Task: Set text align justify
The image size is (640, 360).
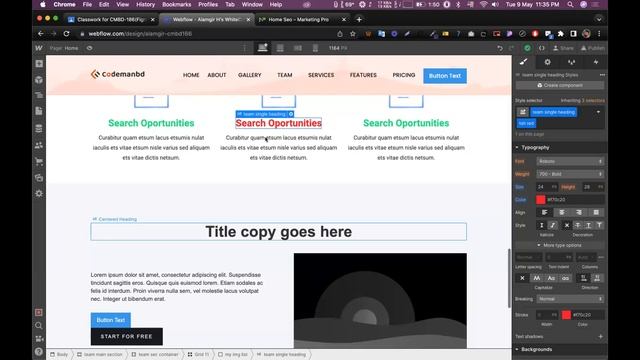Action: [596, 212]
